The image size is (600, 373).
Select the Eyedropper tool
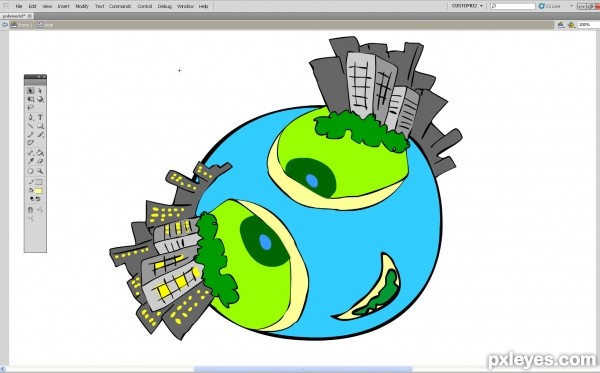(x=31, y=161)
